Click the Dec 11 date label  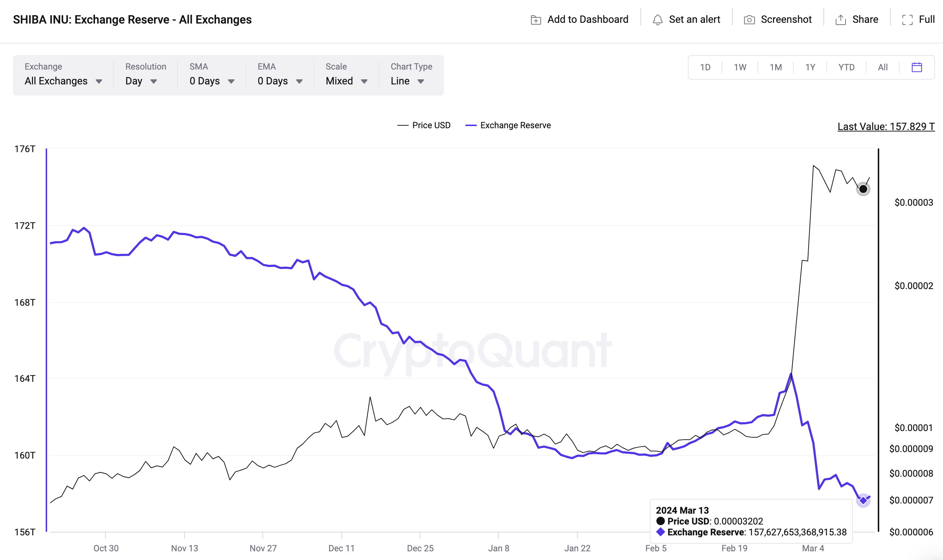point(341,548)
